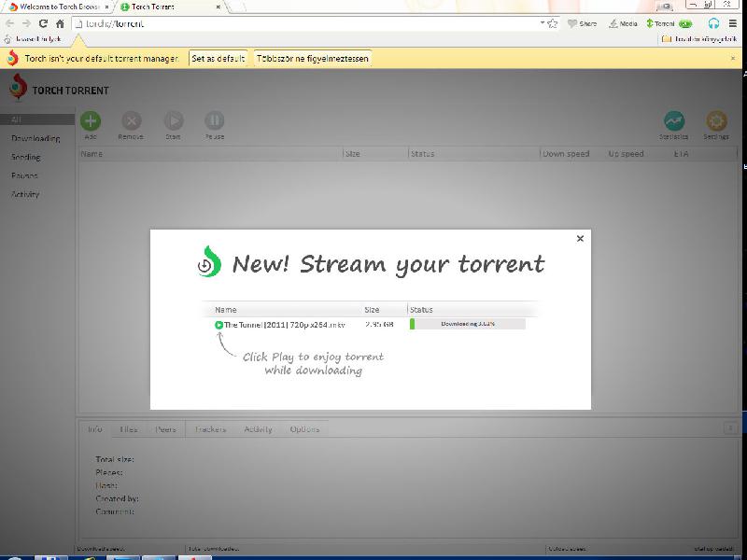Click the Torrent toolbar button
Screen dimensions: 747x560
click(x=669, y=23)
